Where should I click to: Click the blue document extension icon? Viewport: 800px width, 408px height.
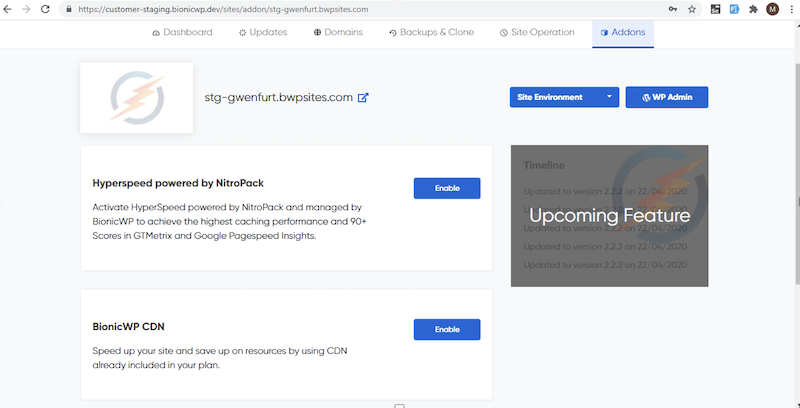click(x=734, y=9)
